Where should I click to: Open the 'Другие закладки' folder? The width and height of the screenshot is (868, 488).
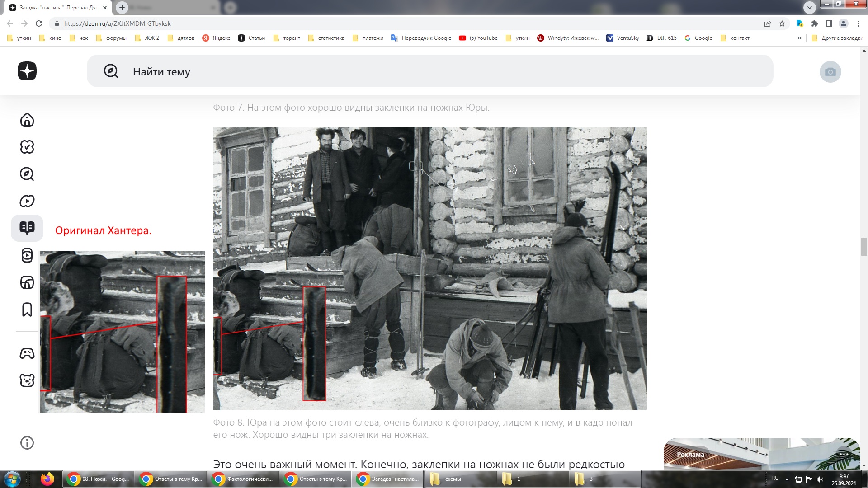(838, 38)
